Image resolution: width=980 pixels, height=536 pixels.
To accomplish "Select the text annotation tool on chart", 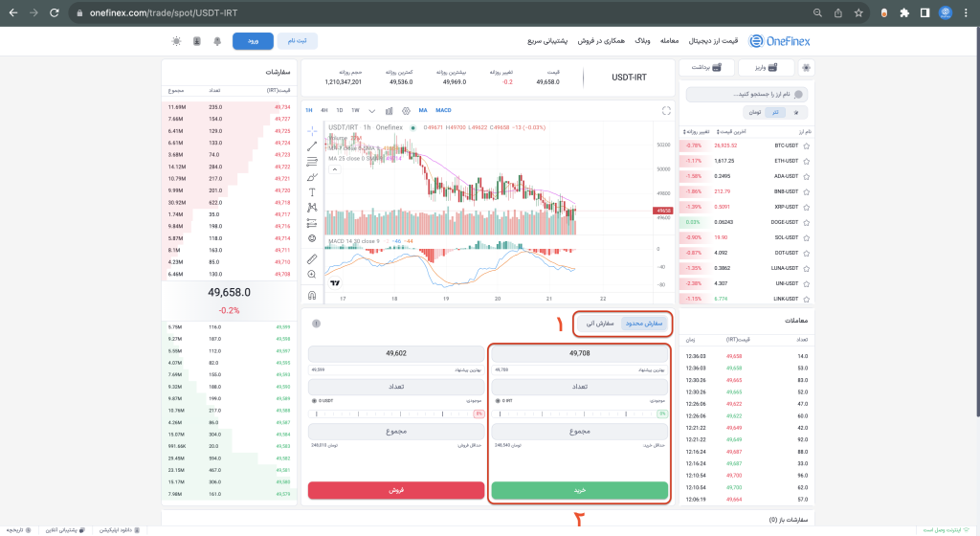I will [x=312, y=191].
